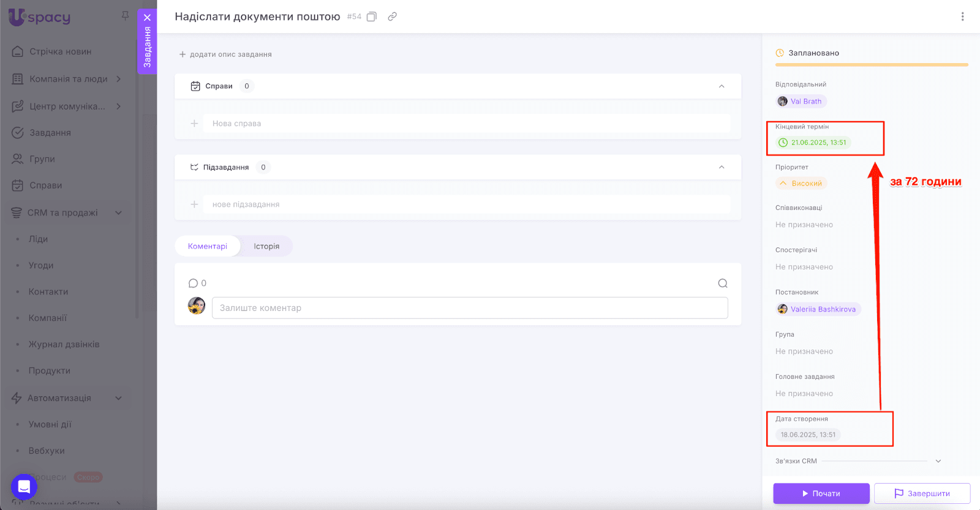Open Контакти submenu item
This screenshot has width=980, height=510.
point(48,292)
